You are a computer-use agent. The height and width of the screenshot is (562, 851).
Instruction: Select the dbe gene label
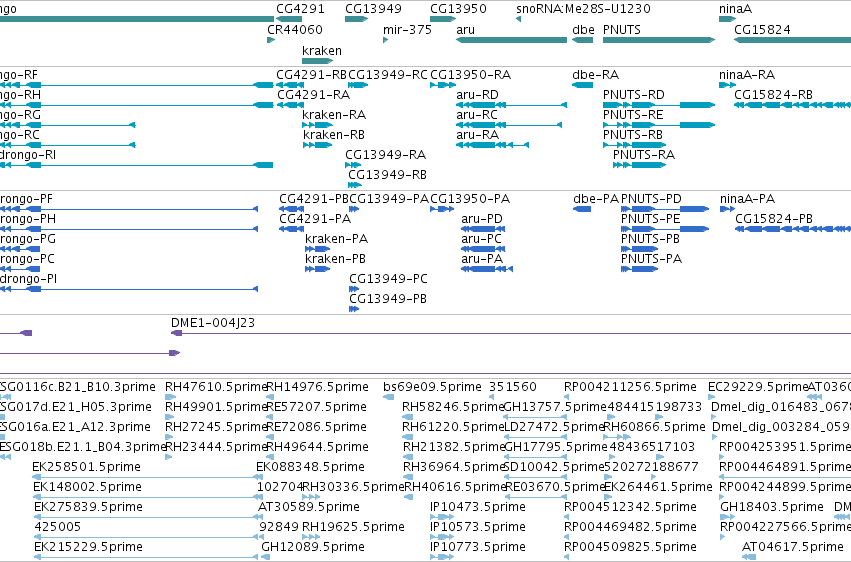click(x=583, y=29)
